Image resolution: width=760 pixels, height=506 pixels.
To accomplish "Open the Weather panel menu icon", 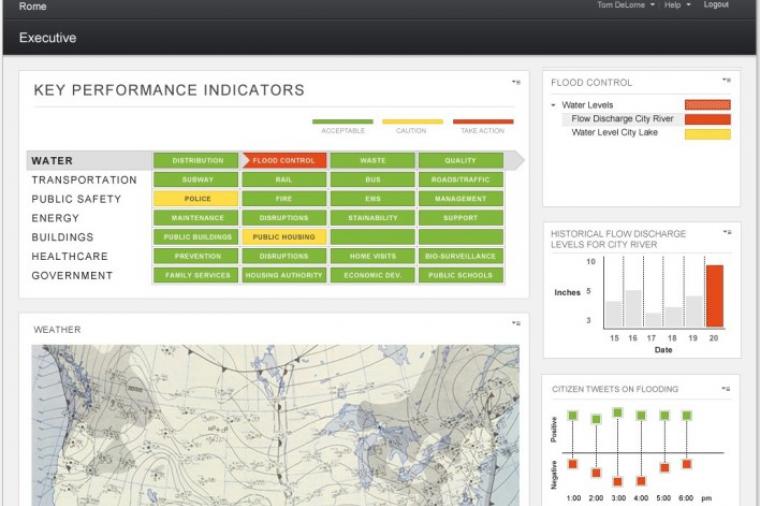I will click(x=516, y=323).
